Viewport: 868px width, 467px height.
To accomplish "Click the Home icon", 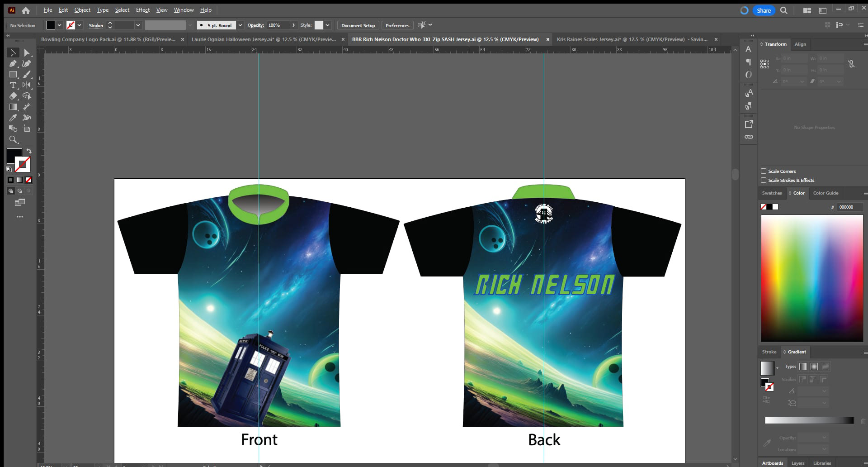I will pyautogui.click(x=26, y=10).
